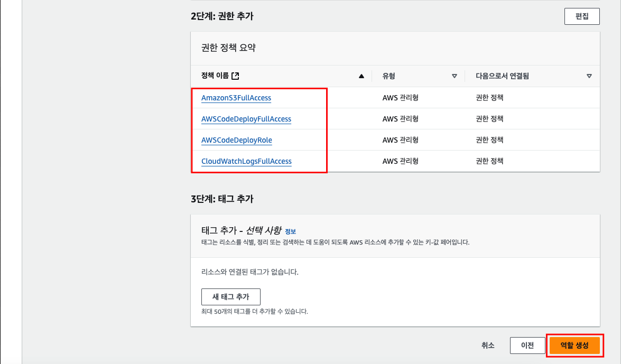This screenshot has height=364, width=621.
Task: Select the AWS 관리형 cell in AWSCodeDeployFullAccess row
Action: tap(400, 119)
